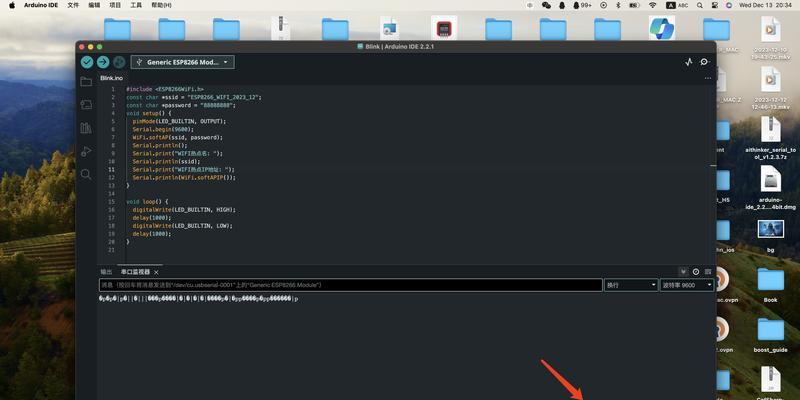Open the 工具 menu
The width and height of the screenshot is (800, 400).
pos(136,5)
